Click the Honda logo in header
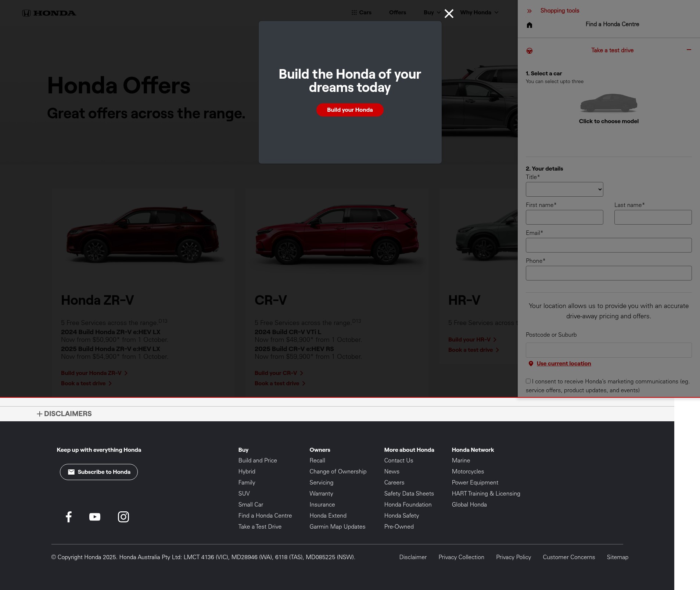Viewport: 700px width, 590px height. [x=49, y=13]
